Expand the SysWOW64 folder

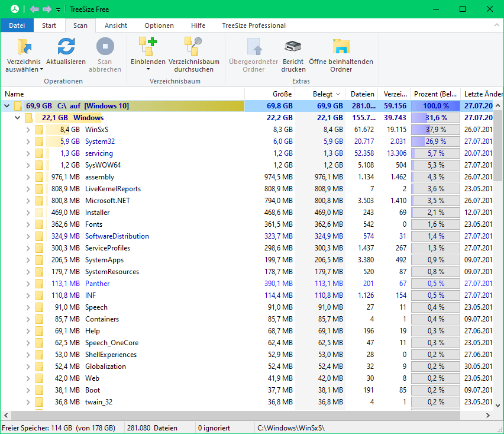tap(28, 165)
